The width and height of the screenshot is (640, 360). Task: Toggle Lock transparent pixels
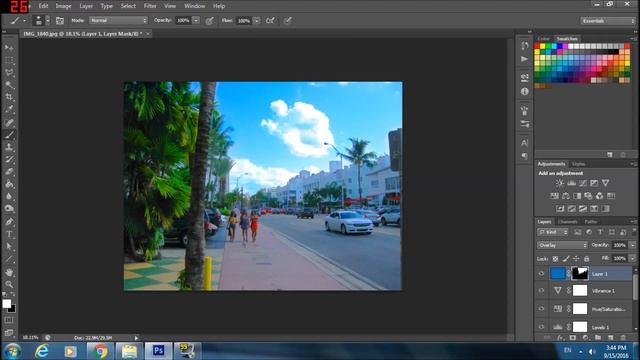(555, 259)
